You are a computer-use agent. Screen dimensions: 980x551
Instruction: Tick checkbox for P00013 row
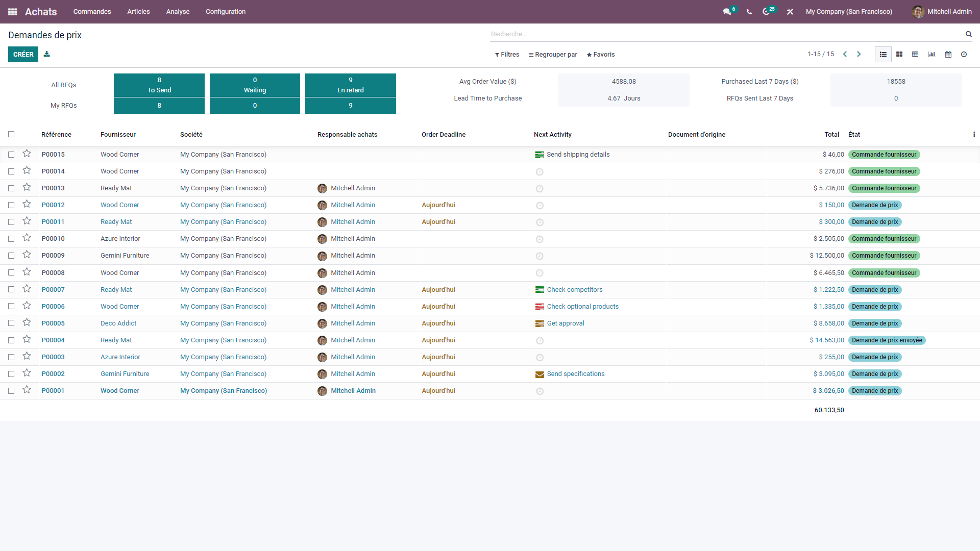click(11, 188)
